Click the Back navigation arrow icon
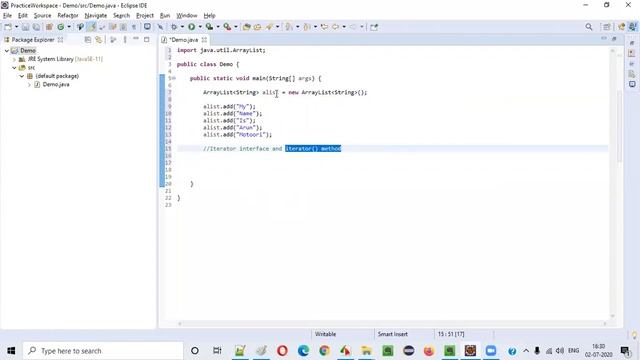This screenshot has height=360, width=640. coord(336,27)
